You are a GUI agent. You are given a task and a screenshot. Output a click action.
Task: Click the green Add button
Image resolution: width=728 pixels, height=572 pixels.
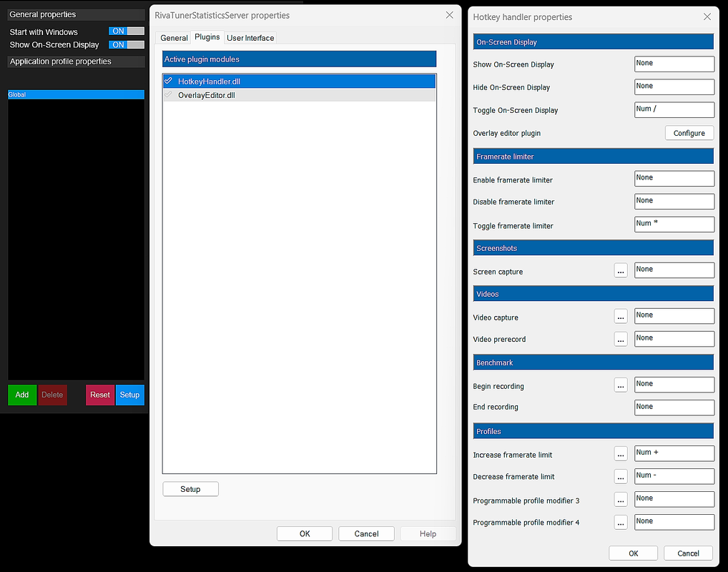(x=22, y=395)
